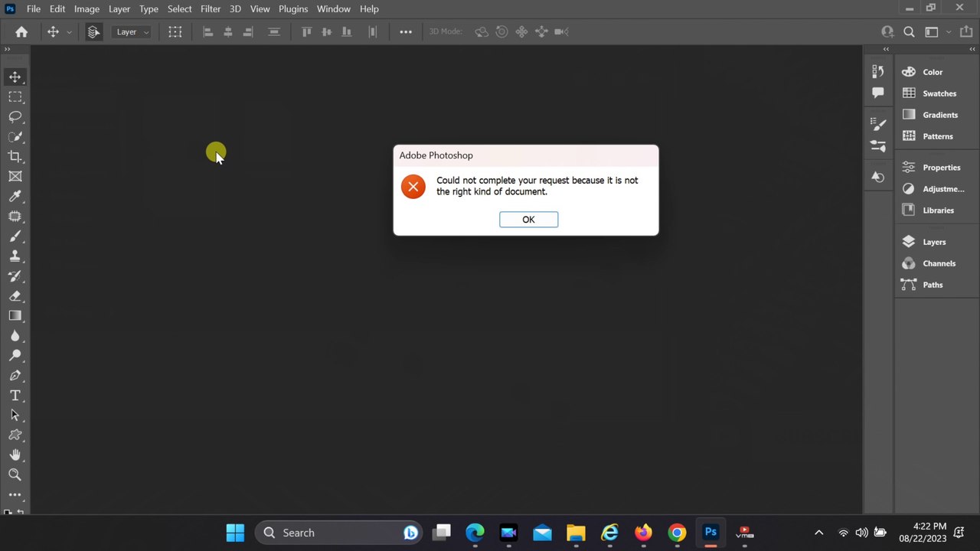Click the Windows taskbar Search box

coord(338,533)
